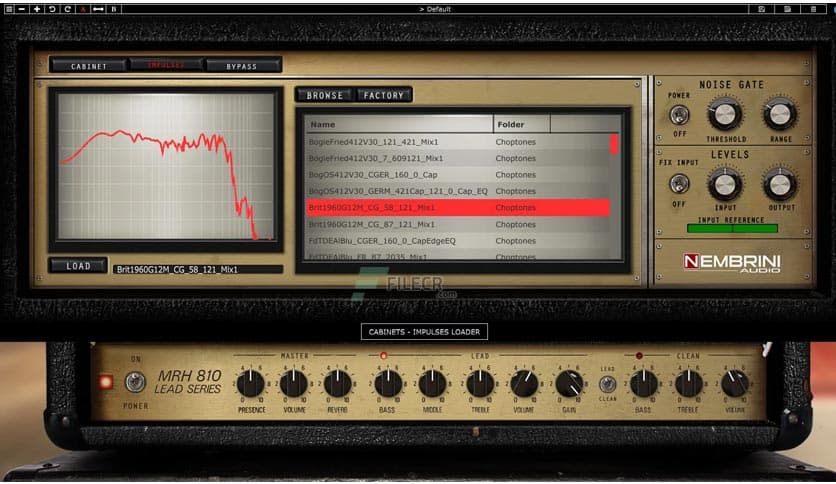Click the Lead TREBLE knob

point(480,384)
